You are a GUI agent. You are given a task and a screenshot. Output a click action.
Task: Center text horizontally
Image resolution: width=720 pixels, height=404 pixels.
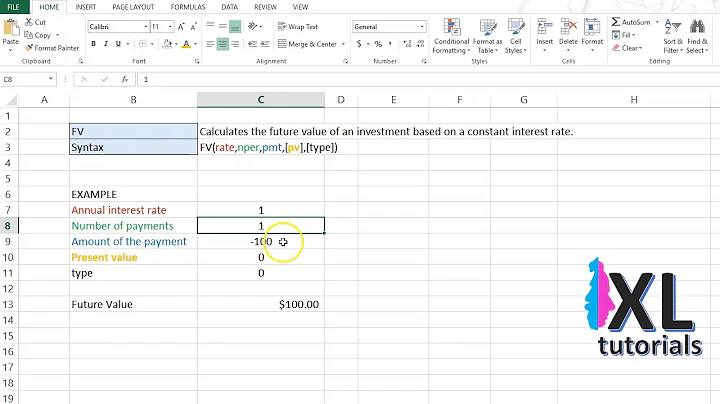tap(223, 44)
